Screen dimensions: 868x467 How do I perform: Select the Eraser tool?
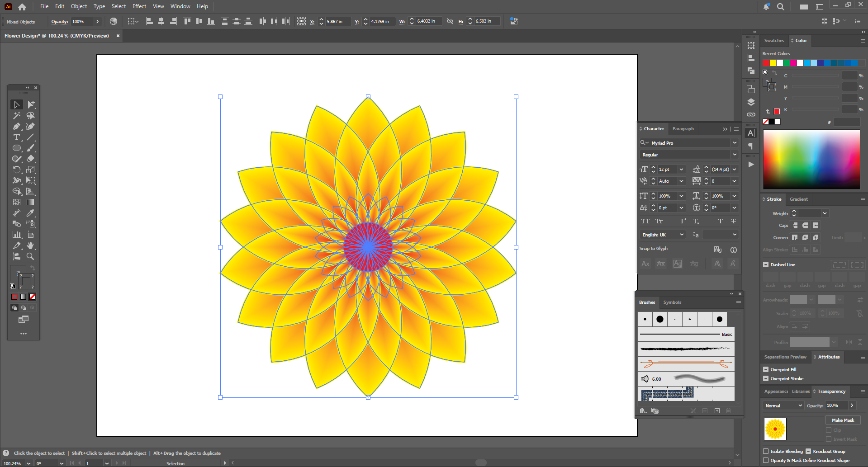coord(30,159)
